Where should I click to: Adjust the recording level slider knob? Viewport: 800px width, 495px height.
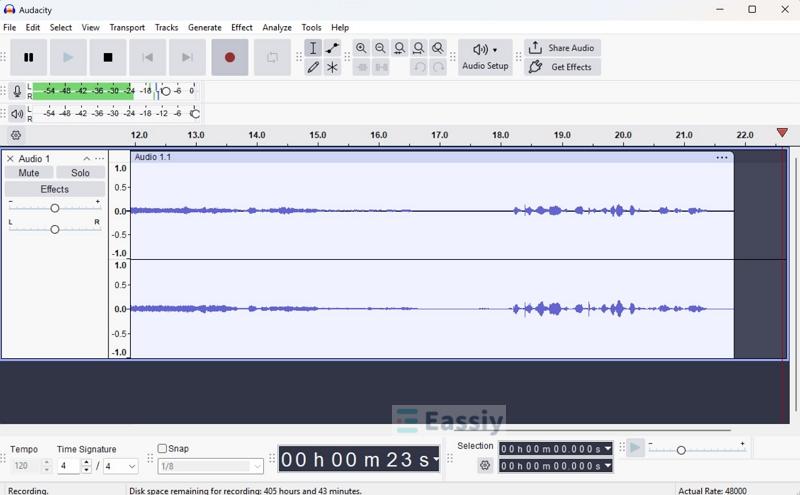click(x=165, y=91)
